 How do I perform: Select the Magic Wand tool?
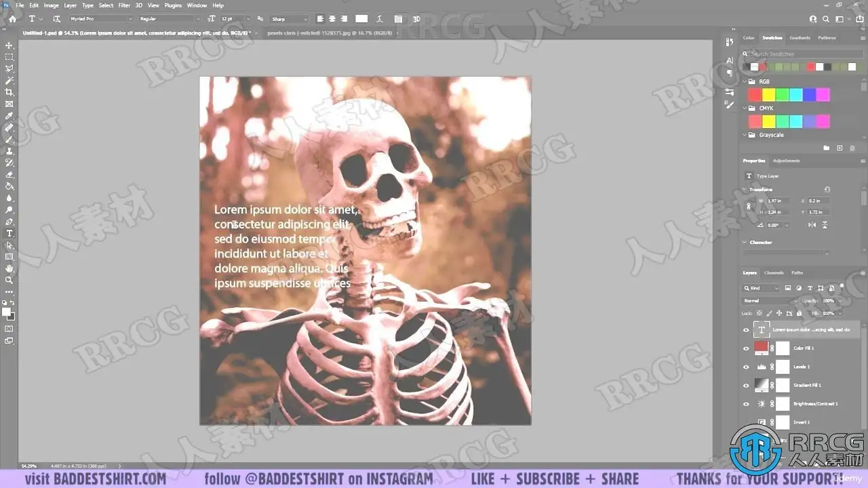(x=9, y=81)
